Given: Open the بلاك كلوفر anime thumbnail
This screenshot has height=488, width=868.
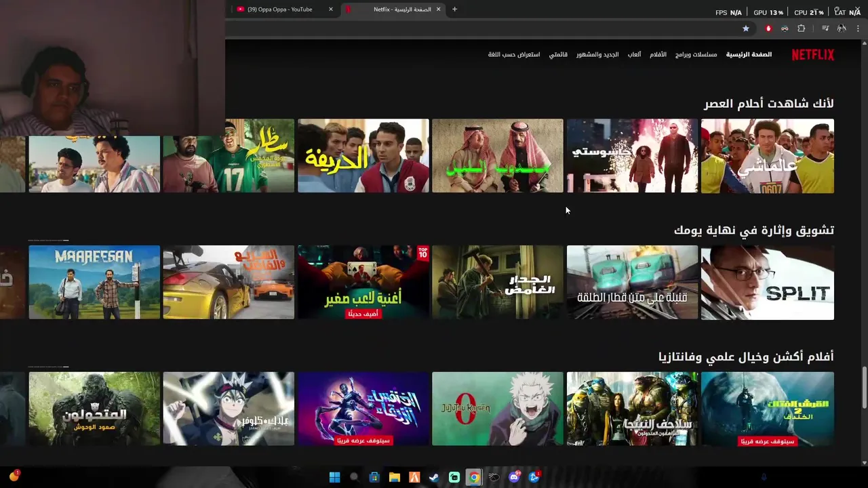Looking at the screenshot, I should 229,409.
